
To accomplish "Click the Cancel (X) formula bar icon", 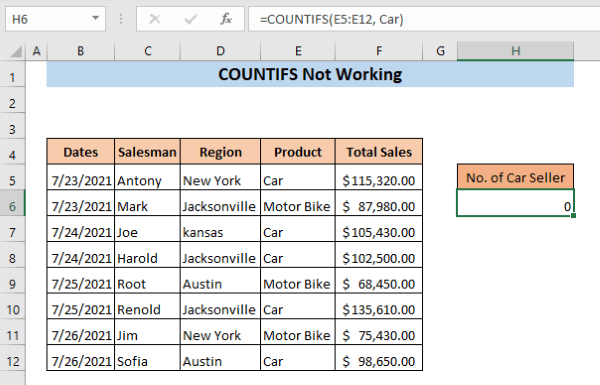I will (155, 19).
